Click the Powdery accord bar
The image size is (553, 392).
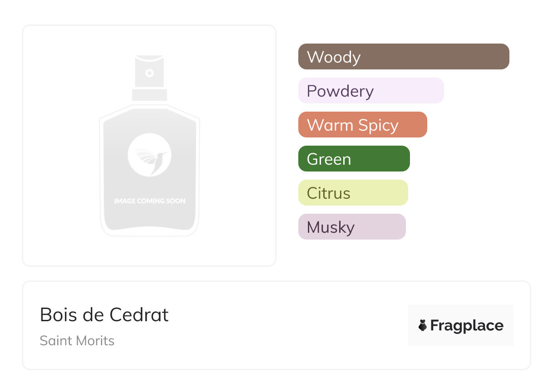pyautogui.click(x=409, y=91)
